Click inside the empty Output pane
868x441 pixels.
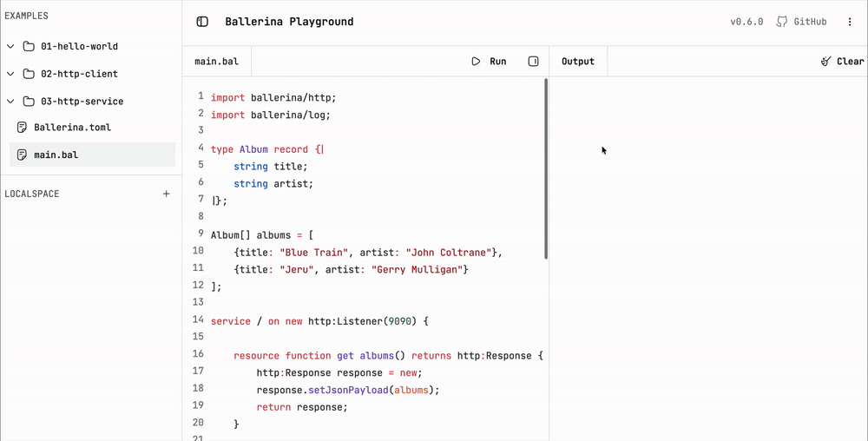pyautogui.click(x=708, y=259)
